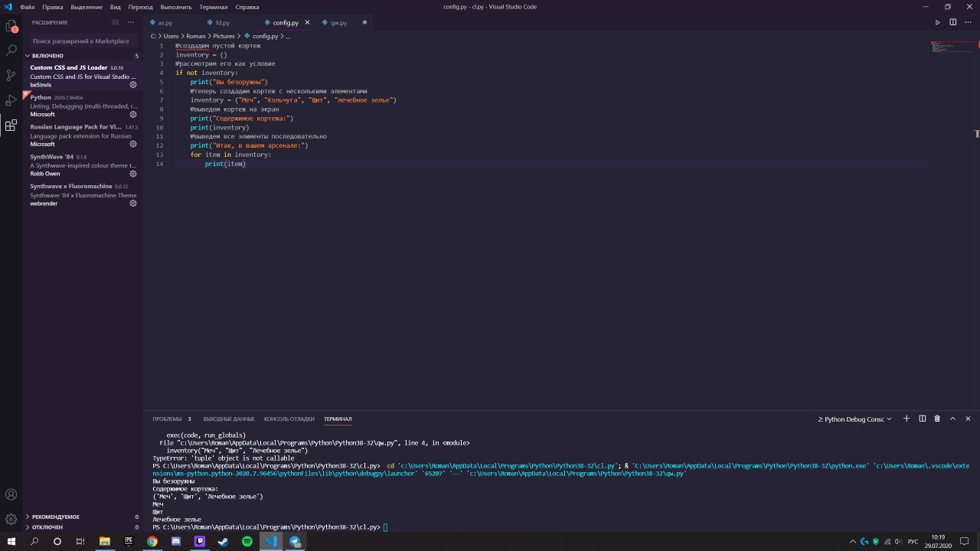Open the Roman breadcrumb dropdown

coord(196,36)
